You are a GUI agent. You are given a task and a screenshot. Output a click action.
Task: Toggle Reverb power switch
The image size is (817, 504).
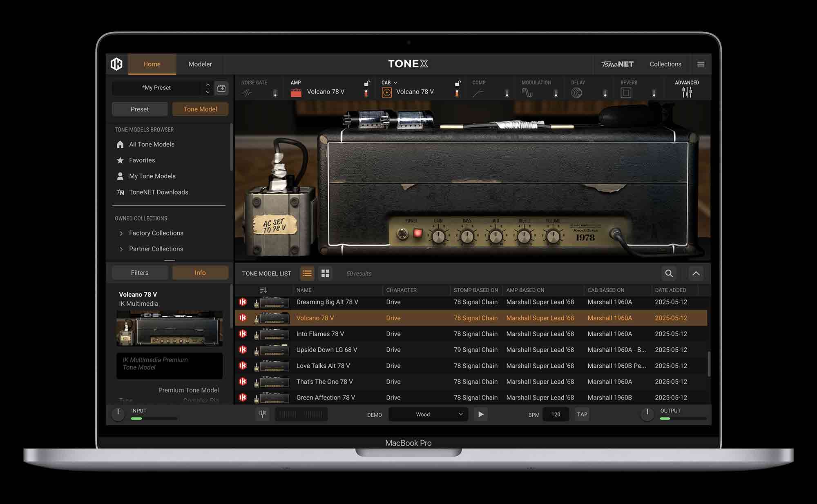[x=654, y=93]
